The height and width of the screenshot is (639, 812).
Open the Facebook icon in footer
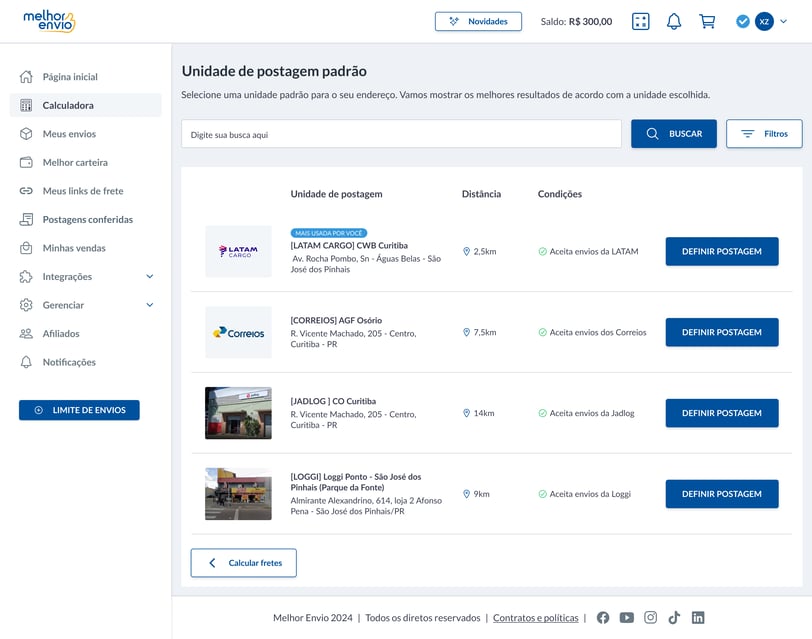point(603,618)
